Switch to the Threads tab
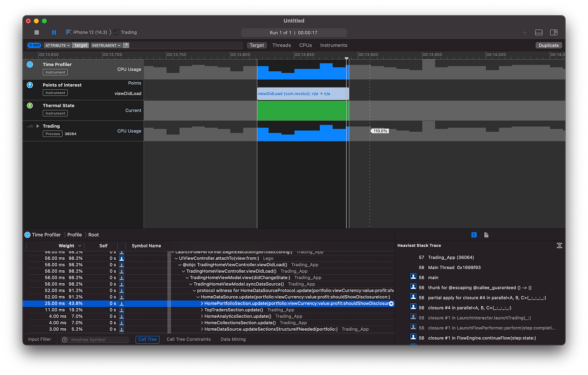 pyautogui.click(x=281, y=45)
